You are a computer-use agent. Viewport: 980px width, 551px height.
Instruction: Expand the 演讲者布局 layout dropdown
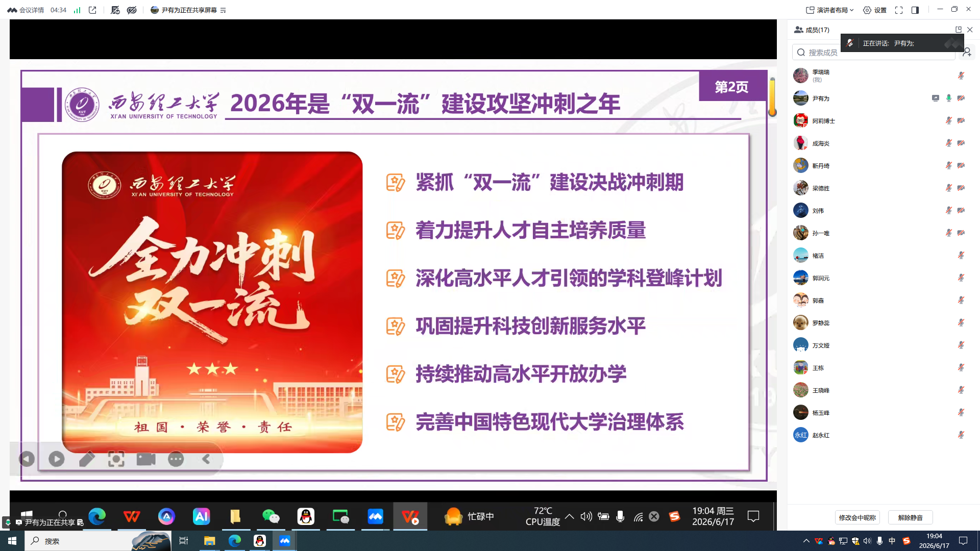[x=830, y=10]
